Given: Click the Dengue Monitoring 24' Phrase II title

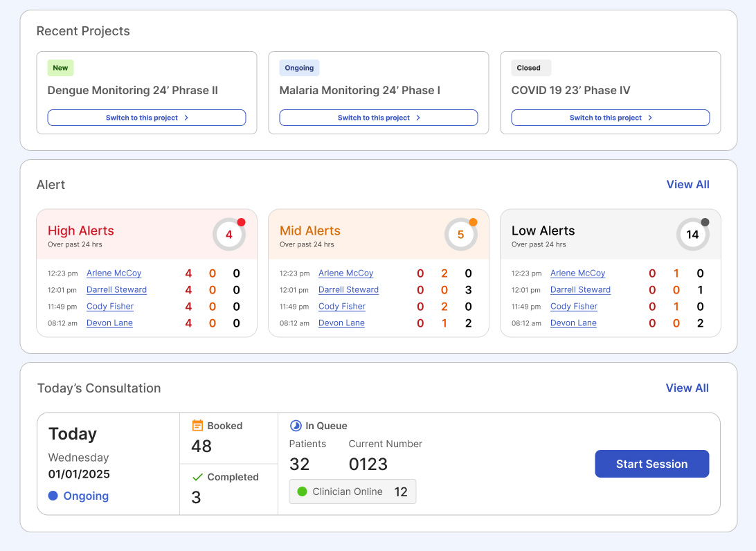Looking at the screenshot, I should tap(133, 91).
